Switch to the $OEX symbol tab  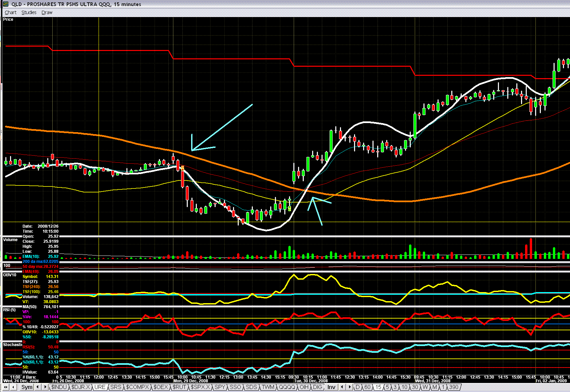[x=161, y=387]
